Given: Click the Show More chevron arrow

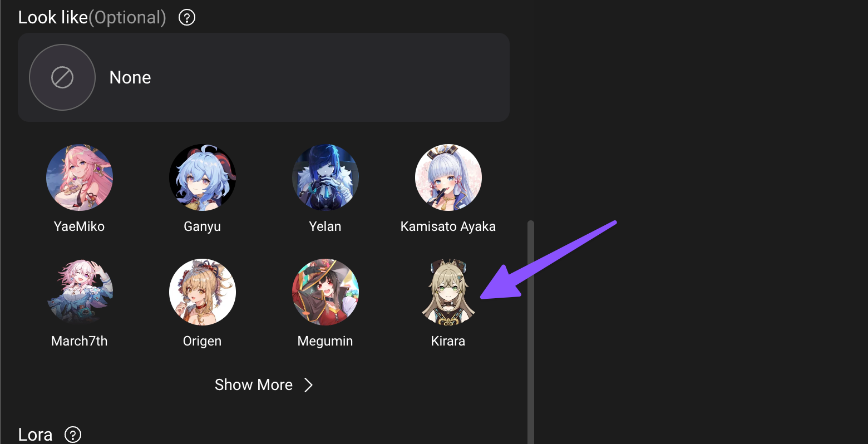Looking at the screenshot, I should point(308,385).
